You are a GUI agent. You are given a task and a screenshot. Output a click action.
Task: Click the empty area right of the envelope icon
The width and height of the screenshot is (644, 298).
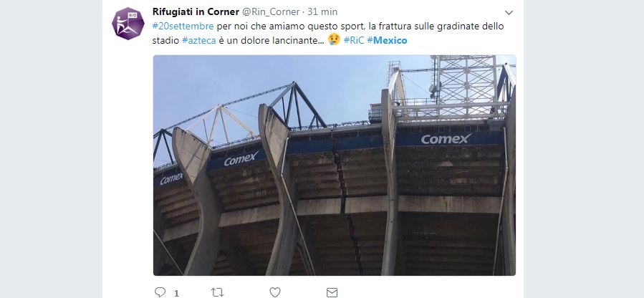pos(430,292)
